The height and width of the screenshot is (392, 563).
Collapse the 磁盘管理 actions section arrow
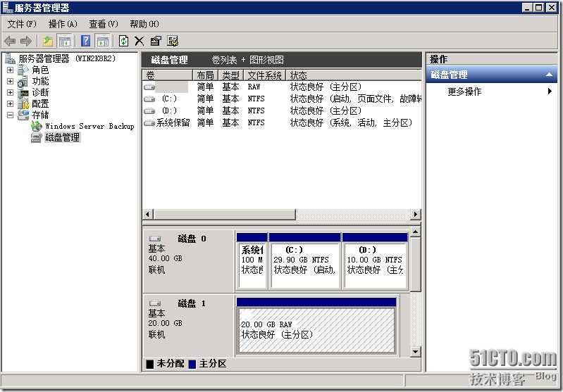pyautogui.click(x=549, y=75)
